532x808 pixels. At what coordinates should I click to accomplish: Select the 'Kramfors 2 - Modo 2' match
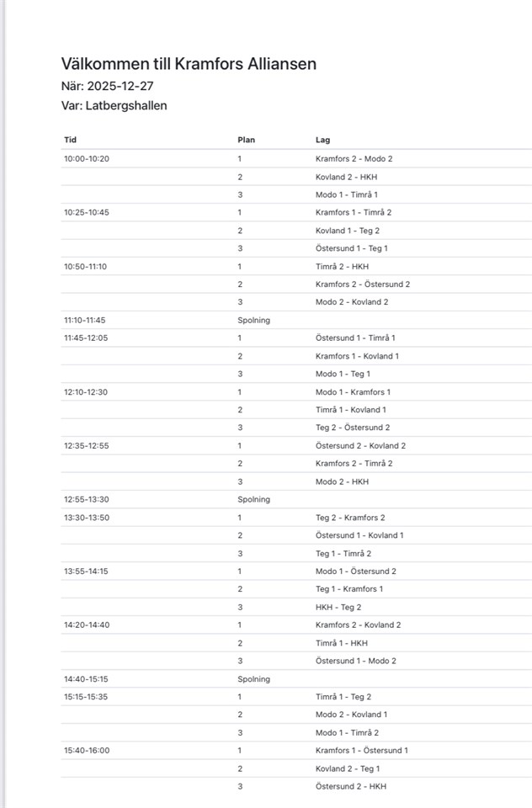354,159
